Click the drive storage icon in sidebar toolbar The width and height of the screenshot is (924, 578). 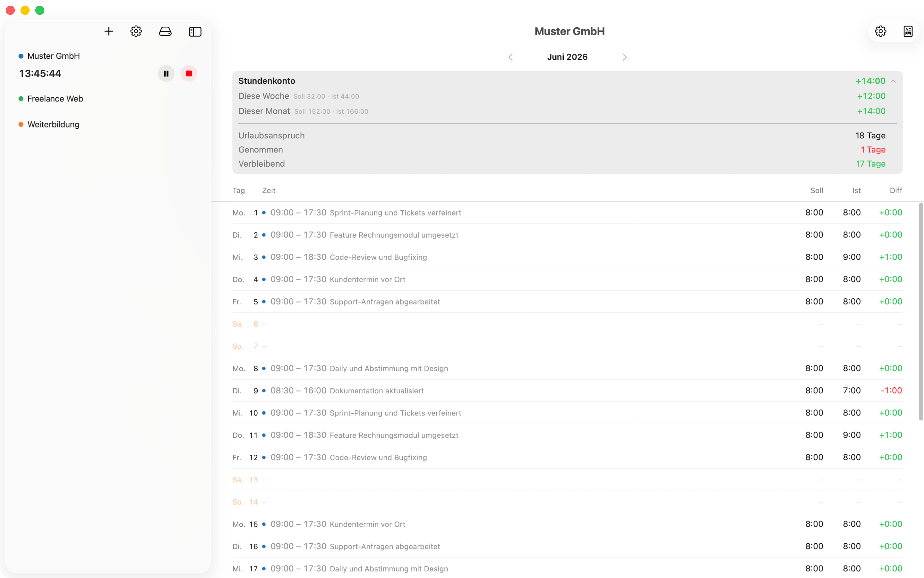165,31
